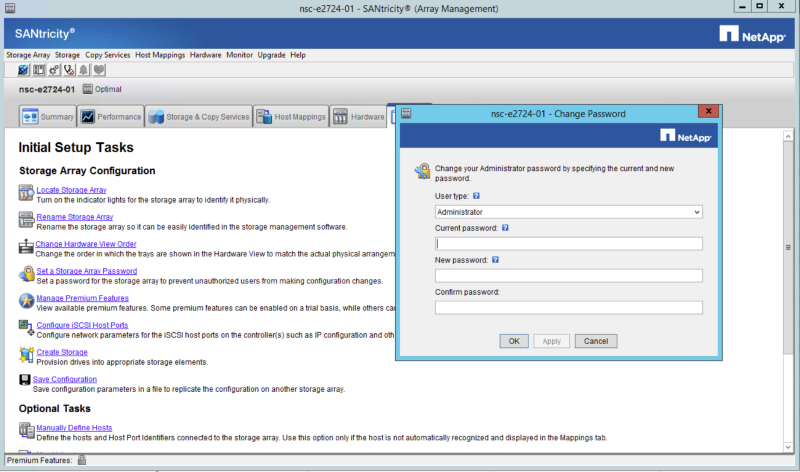The width and height of the screenshot is (800, 472).
Task: Click the Rename Storage Array icon
Action: point(26,218)
